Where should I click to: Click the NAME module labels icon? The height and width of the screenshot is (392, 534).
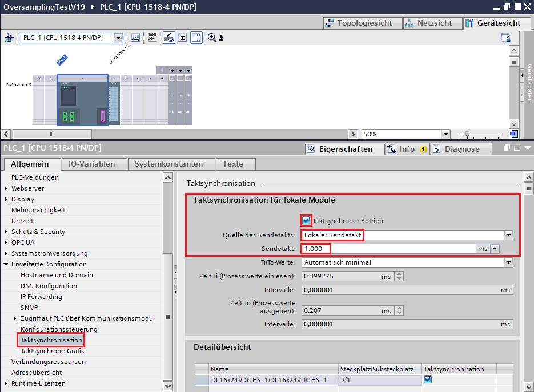point(152,38)
